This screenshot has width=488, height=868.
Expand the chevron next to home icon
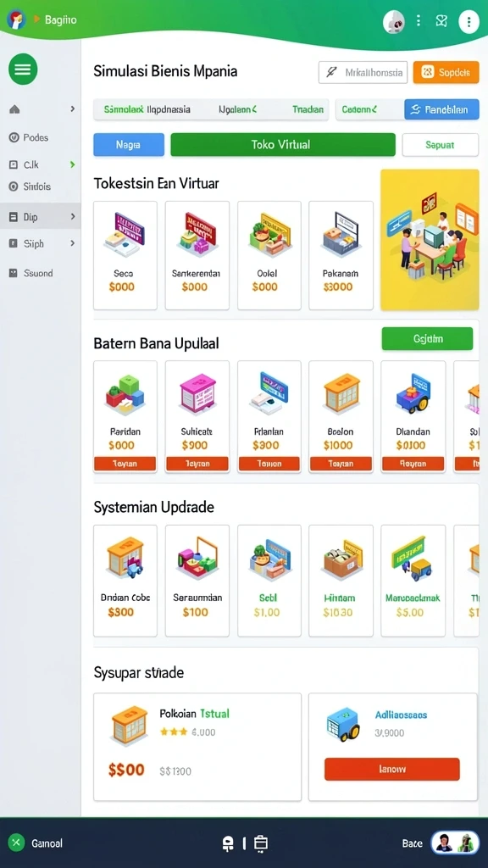(x=73, y=109)
